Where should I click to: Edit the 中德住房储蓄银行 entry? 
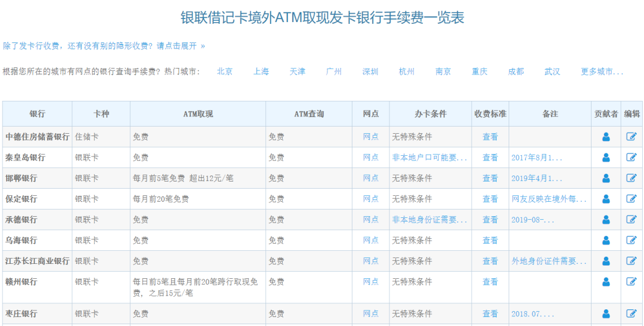tap(631, 137)
